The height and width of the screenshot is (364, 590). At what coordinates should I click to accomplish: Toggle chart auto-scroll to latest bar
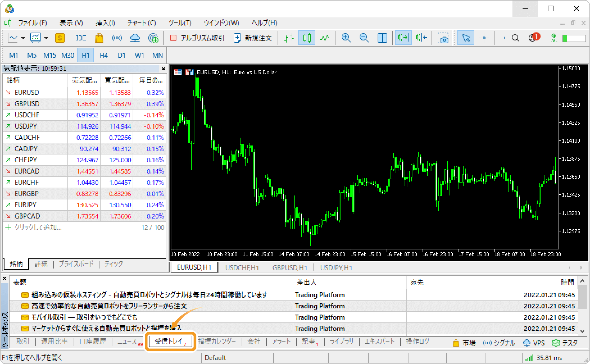(x=403, y=38)
